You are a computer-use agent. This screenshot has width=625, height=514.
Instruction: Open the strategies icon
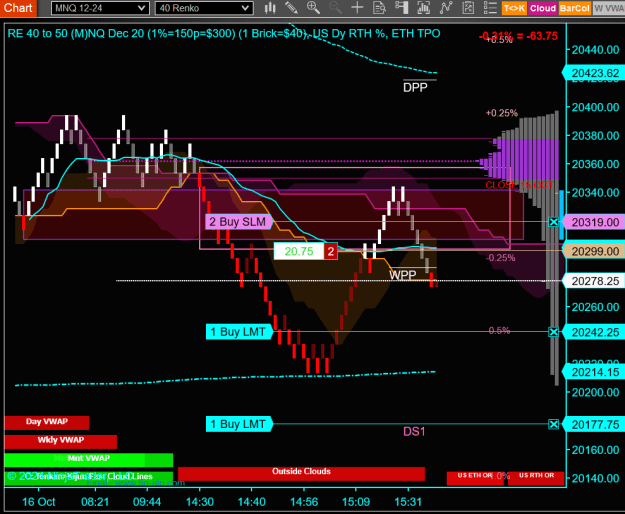tap(468, 8)
